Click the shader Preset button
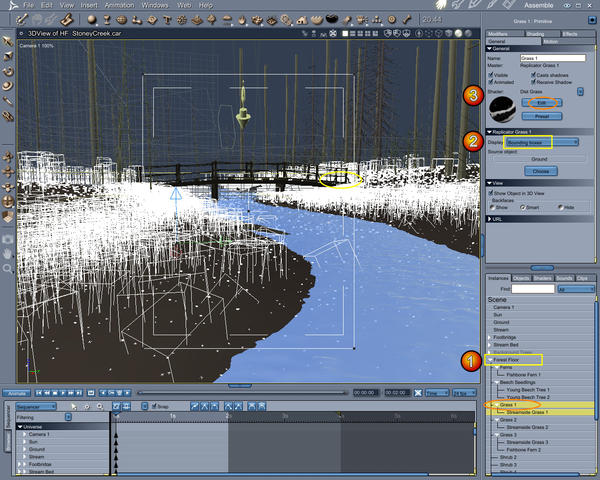Screen dimensions: 600x480 (542, 116)
